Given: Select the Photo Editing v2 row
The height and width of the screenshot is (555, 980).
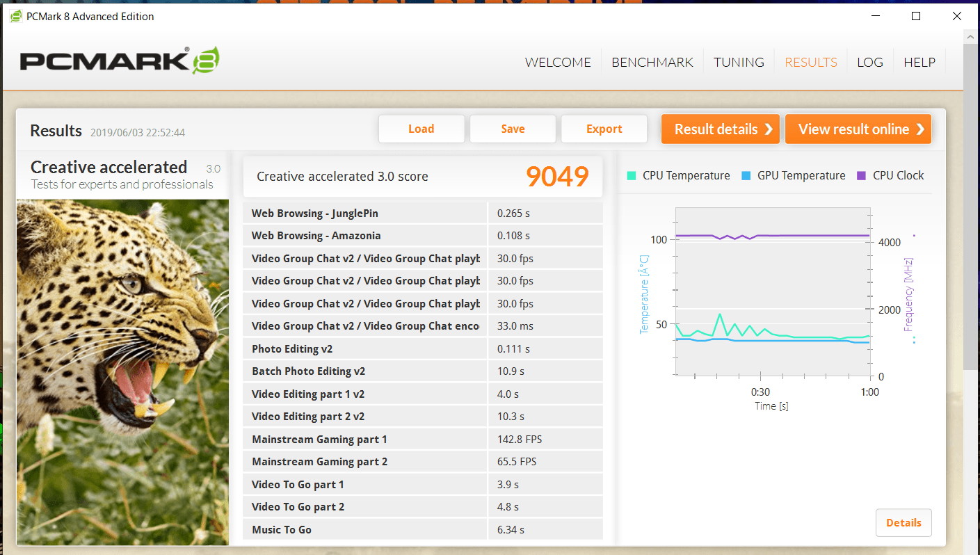Looking at the screenshot, I should tap(422, 348).
